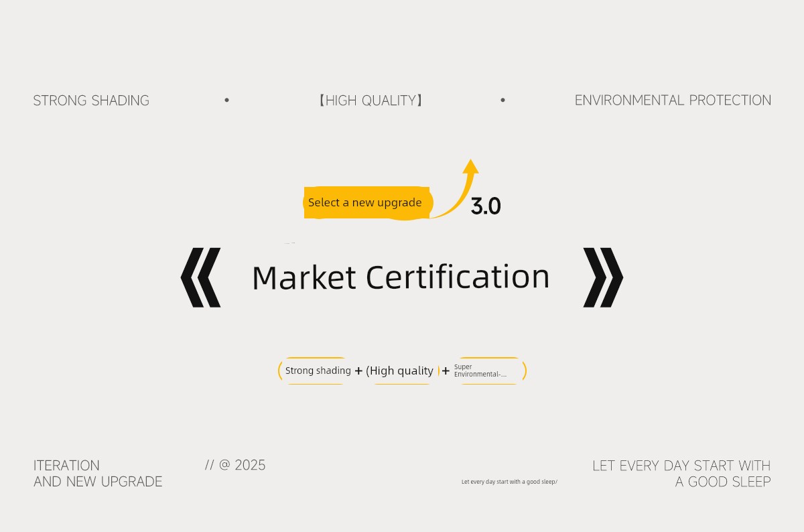Click the plus sign after Strong shading
This screenshot has width=804, height=532.
358,371
